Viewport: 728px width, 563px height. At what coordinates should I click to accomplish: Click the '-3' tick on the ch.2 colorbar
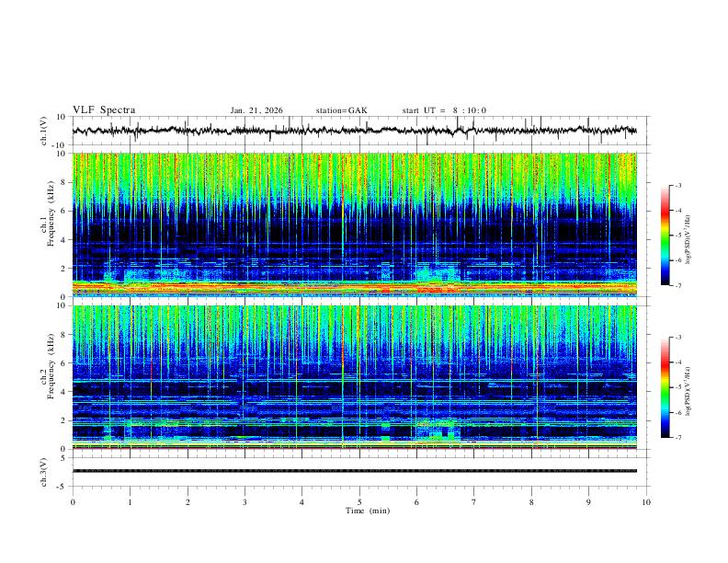[677, 338]
